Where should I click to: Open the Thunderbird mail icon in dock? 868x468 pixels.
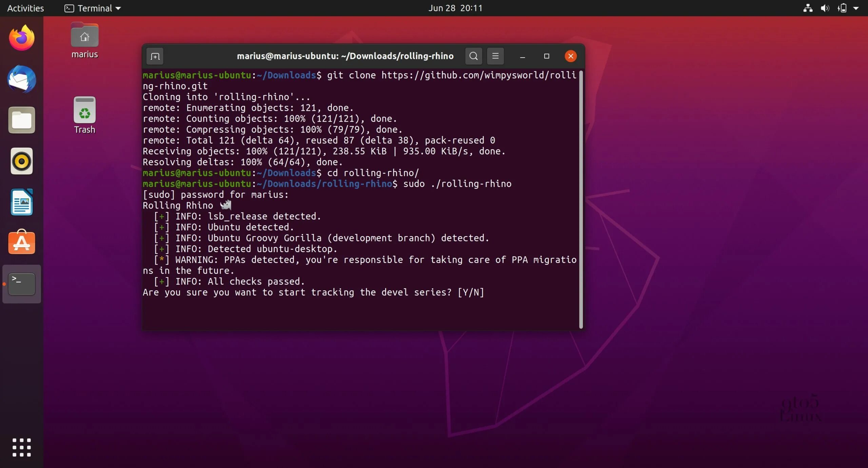[x=21, y=79]
